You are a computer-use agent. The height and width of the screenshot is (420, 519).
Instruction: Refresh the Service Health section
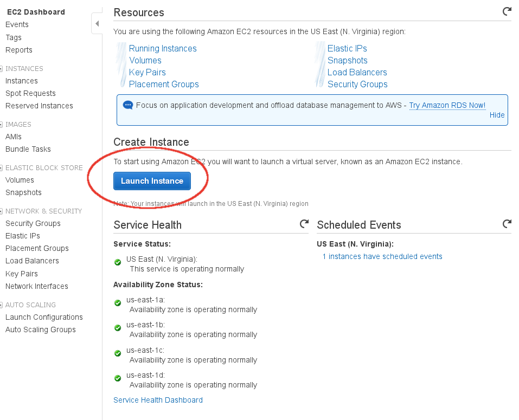click(304, 224)
